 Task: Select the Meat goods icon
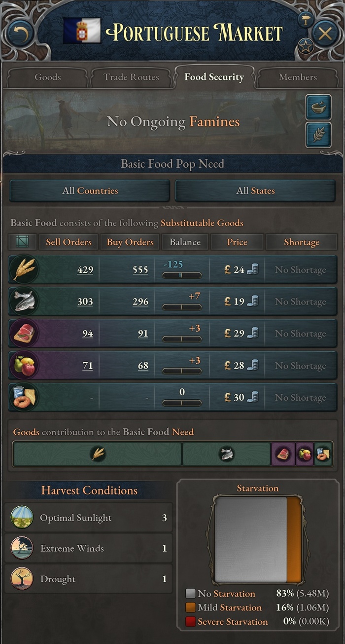[23, 334]
